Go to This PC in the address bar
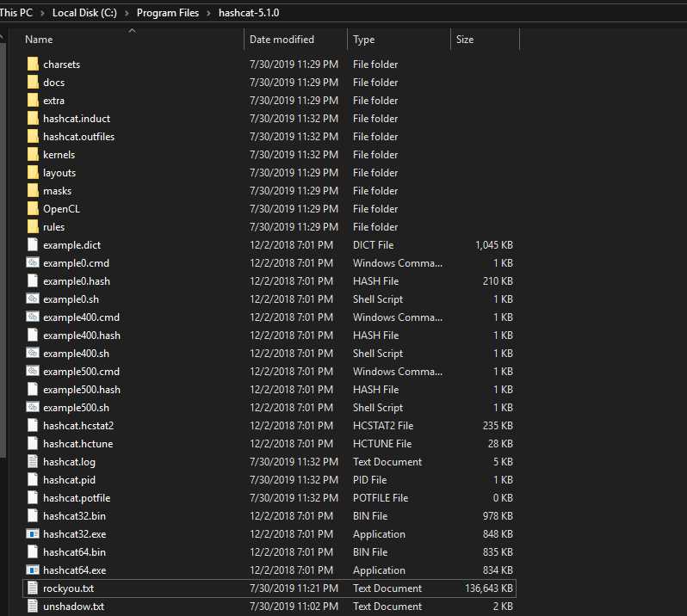The width and height of the screenshot is (687, 616). coord(16,13)
